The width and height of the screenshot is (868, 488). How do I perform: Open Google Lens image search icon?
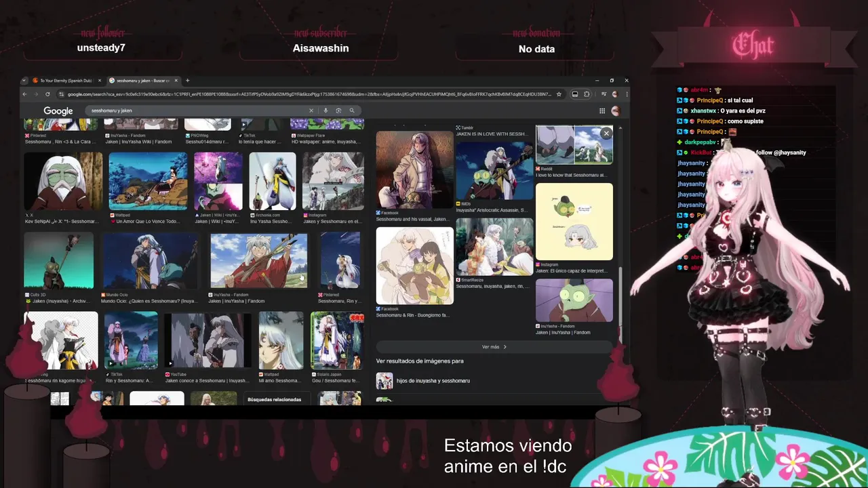pos(338,110)
